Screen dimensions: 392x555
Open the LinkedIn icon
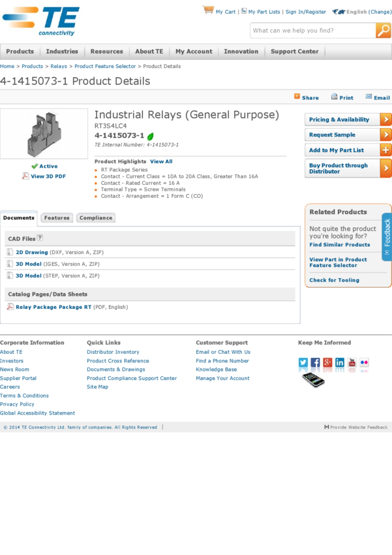339,362
